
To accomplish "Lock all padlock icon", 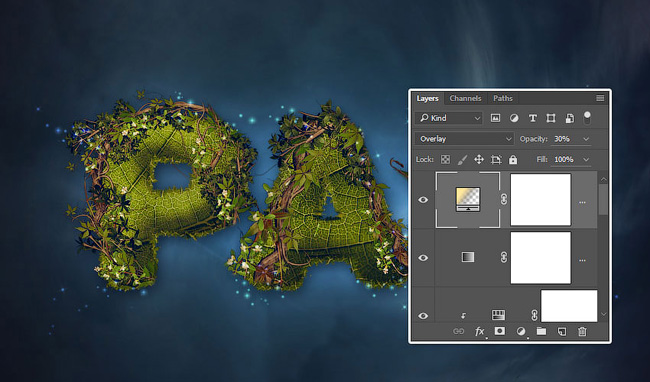I will point(513,160).
